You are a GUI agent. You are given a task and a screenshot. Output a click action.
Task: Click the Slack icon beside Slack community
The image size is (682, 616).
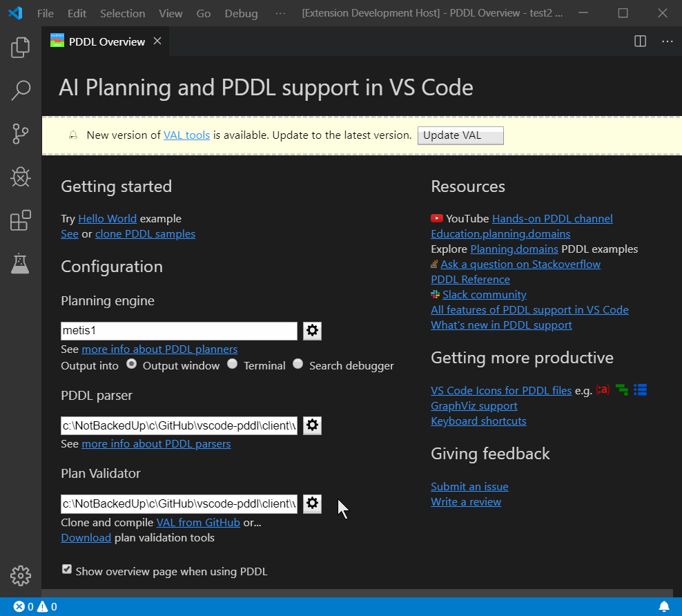[435, 294]
